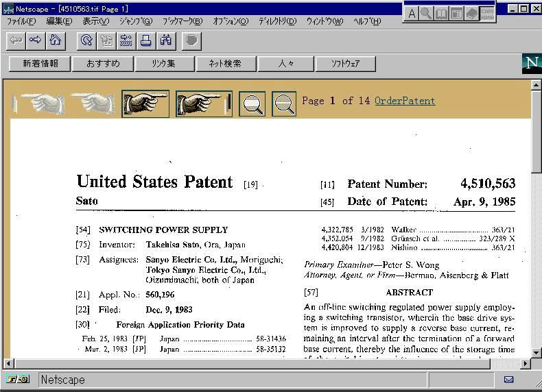542x392 pixels.
Task: Toggle the A input mode button in IME bar
Action: tap(412, 13)
